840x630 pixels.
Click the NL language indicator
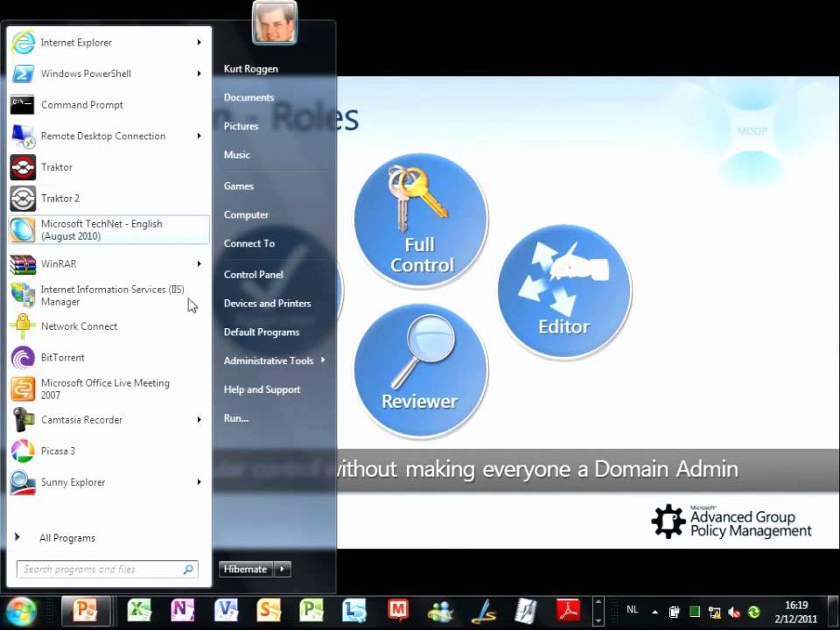coord(632,610)
